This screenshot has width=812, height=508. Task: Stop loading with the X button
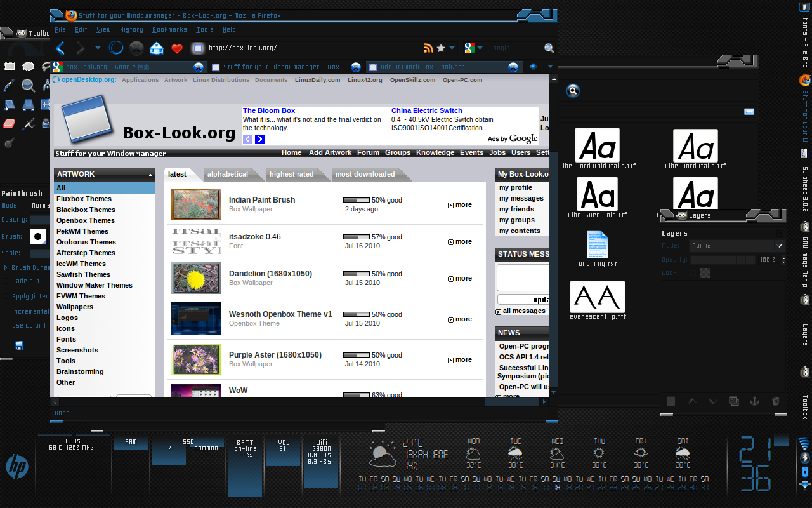pyautogui.click(x=136, y=48)
